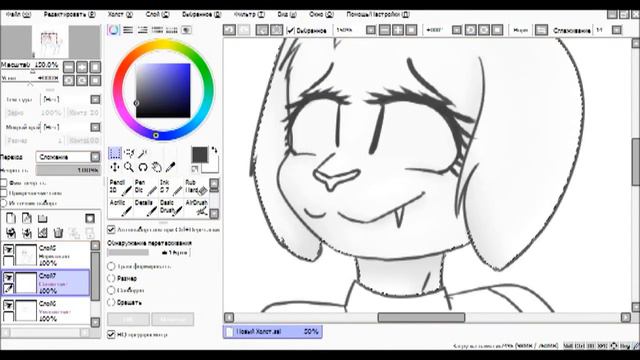Pick the Ink brush
Image resolution: width=640 pixels, height=360 pixels.
click(x=171, y=188)
